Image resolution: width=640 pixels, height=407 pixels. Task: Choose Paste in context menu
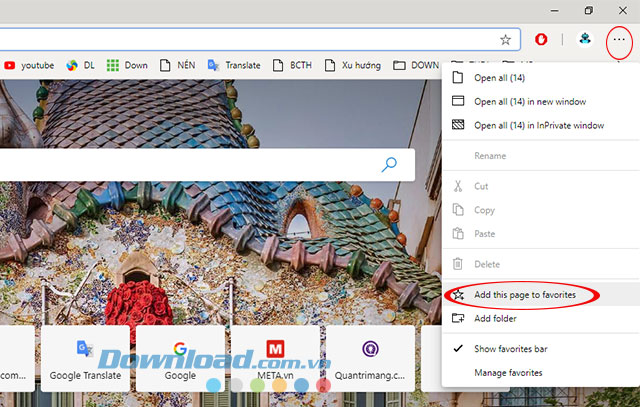pos(541,234)
